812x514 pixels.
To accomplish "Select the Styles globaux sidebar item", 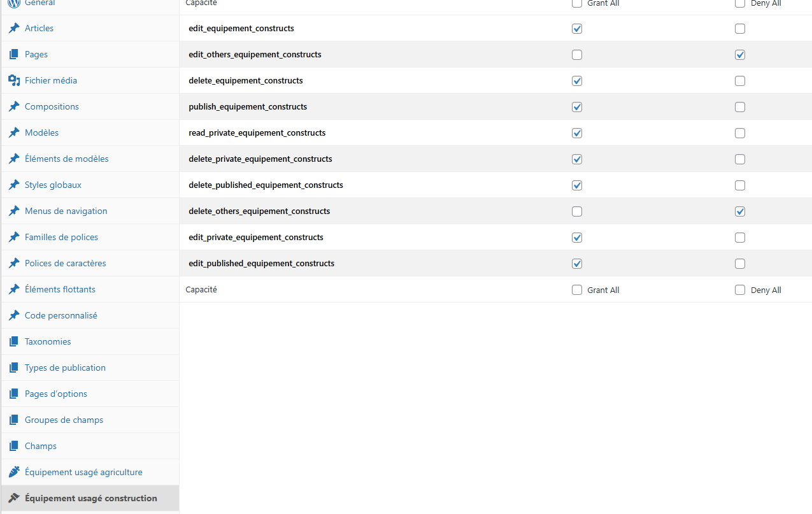I will (53, 185).
